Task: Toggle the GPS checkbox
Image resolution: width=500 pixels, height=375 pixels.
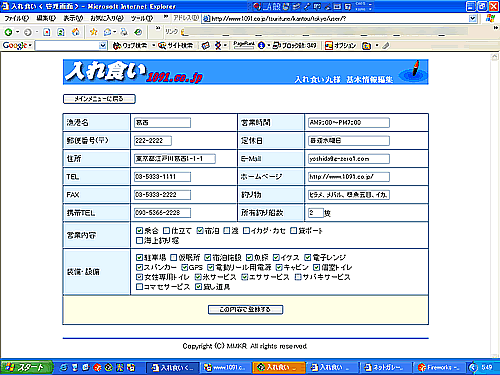Action: 185,267
